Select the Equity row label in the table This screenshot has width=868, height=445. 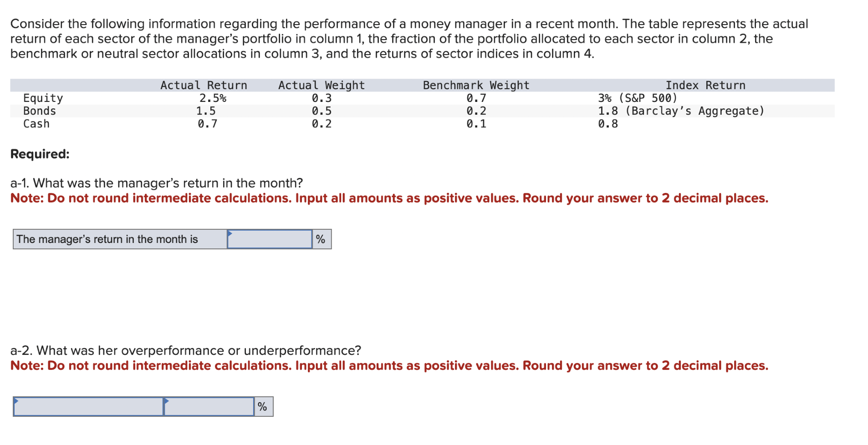43,98
